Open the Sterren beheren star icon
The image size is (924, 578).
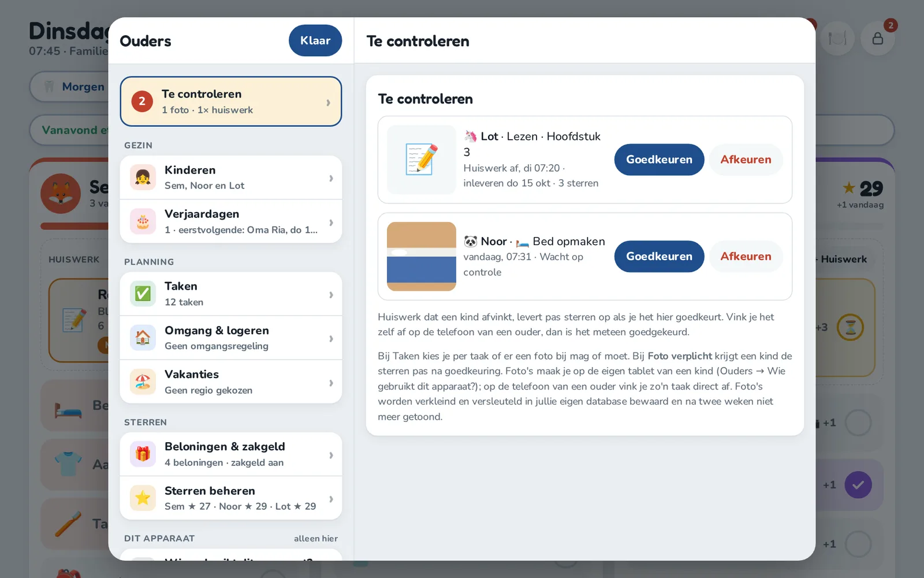143,498
